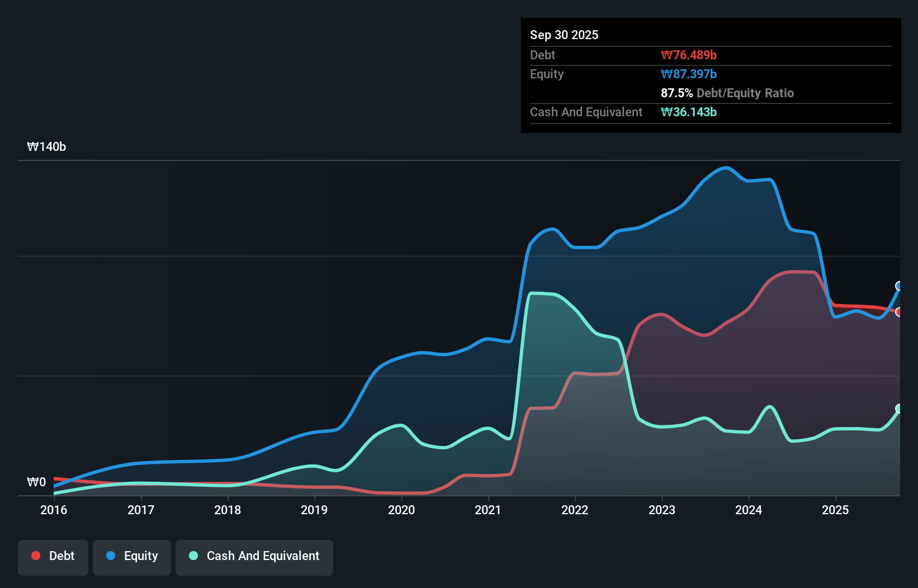Open details for Debt/Equity Ratio row
The image size is (918, 588).
click(x=727, y=93)
